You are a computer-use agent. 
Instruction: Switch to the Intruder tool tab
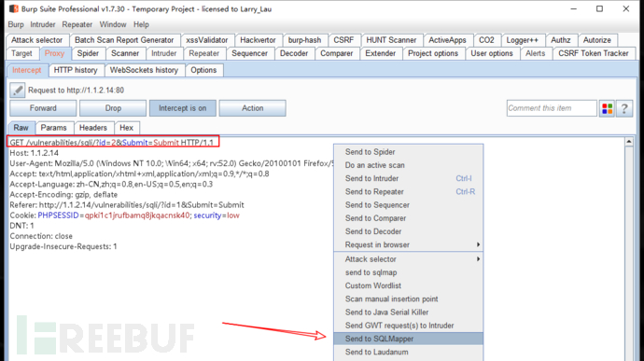pos(164,53)
